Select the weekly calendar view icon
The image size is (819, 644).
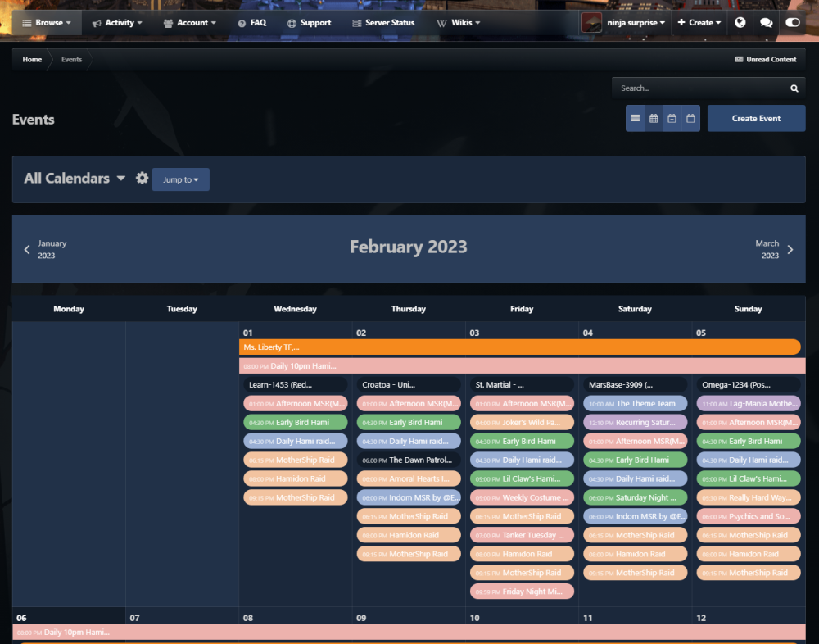672,119
